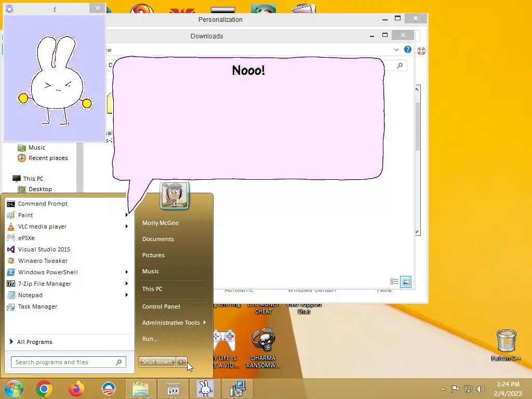This screenshot has width=532, height=399.
Task: Click the Shut down button
Action: [x=157, y=362]
